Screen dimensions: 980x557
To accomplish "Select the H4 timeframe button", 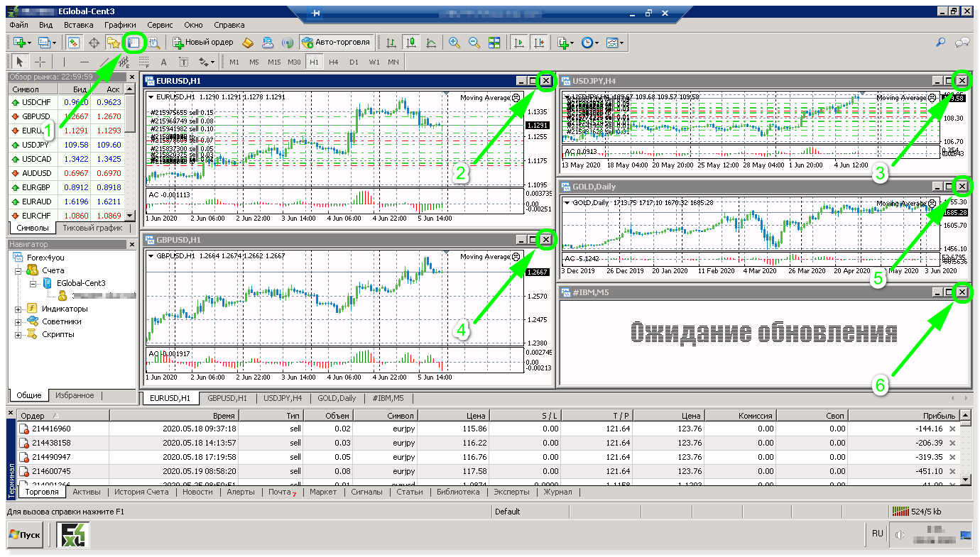I will tap(334, 62).
